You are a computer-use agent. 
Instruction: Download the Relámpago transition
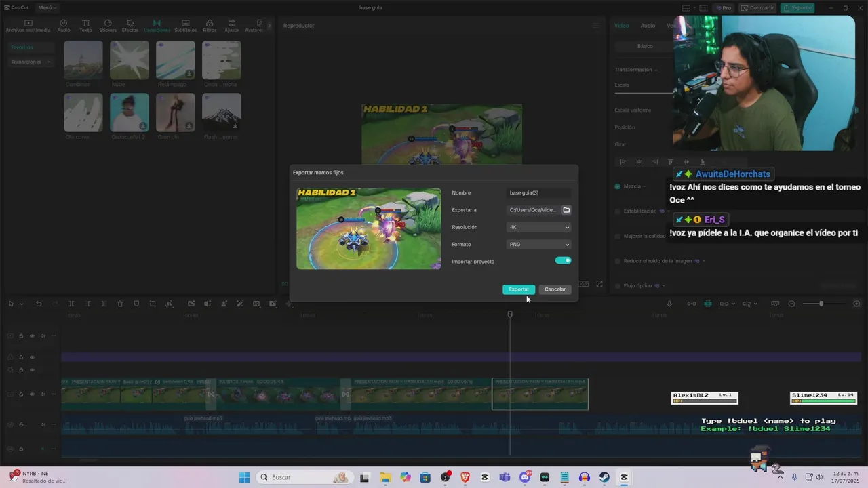coord(189,73)
